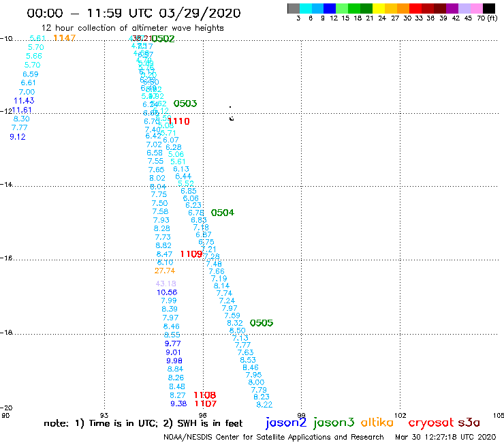This screenshot has width=504, height=443.
Task: Click the 11.43 value on left track
Action: click(24, 101)
